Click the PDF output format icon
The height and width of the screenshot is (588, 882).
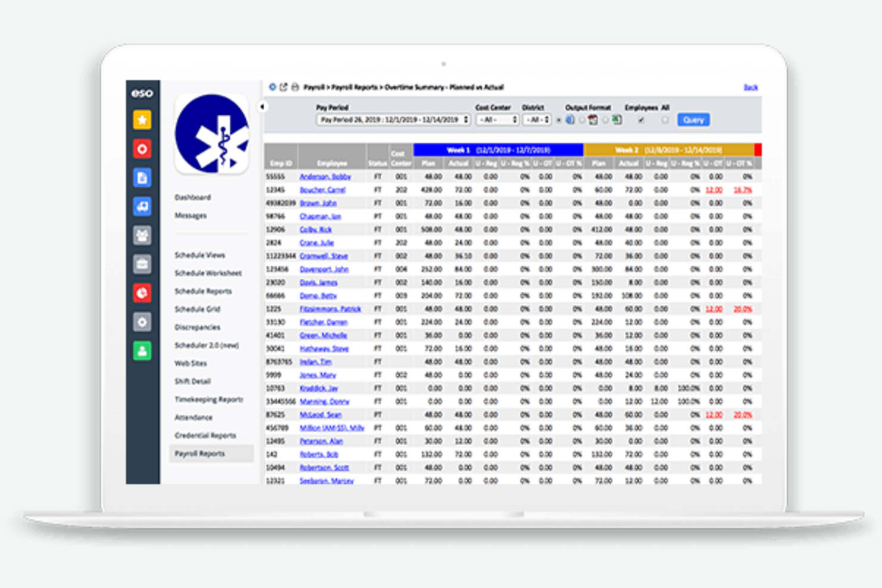tap(593, 120)
